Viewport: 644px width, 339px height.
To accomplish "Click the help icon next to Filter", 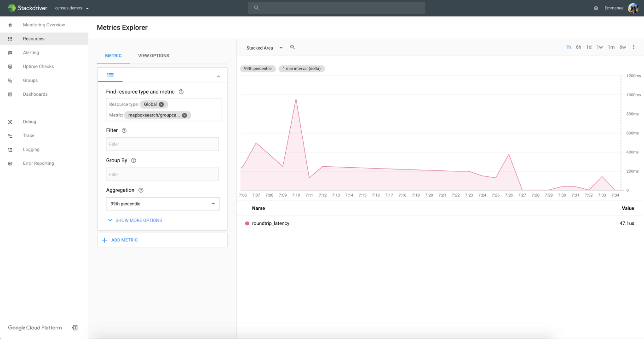I will 124,130.
